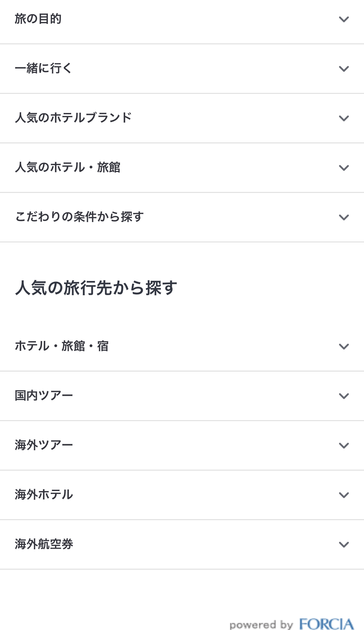Viewport: 364px width, 637px height.
Task: Click the chevron beside 一緒に行く
Action: tap(344, 69)
